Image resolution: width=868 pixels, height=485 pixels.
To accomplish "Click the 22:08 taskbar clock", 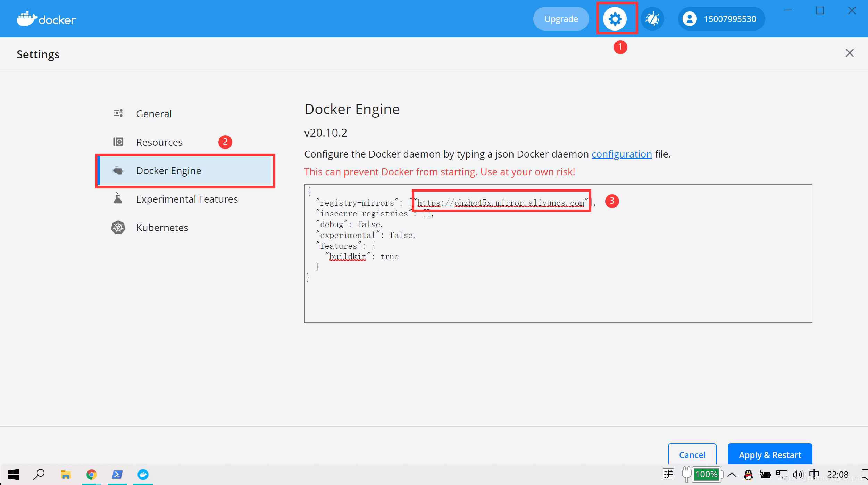I will [x=837, y=474].
